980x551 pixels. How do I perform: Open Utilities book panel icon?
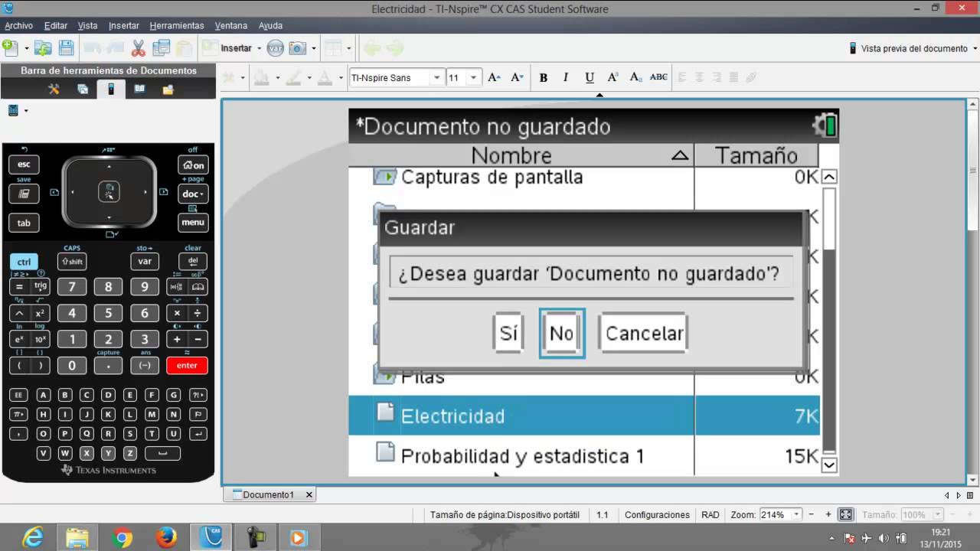(139, 90)
